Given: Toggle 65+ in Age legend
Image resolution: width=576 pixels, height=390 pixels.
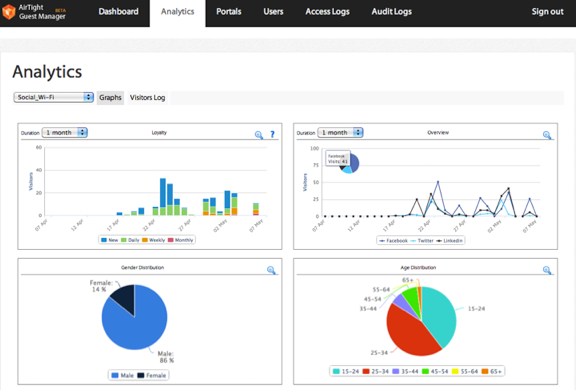Looking at the screenshot, I should click(x=492, y=371).
